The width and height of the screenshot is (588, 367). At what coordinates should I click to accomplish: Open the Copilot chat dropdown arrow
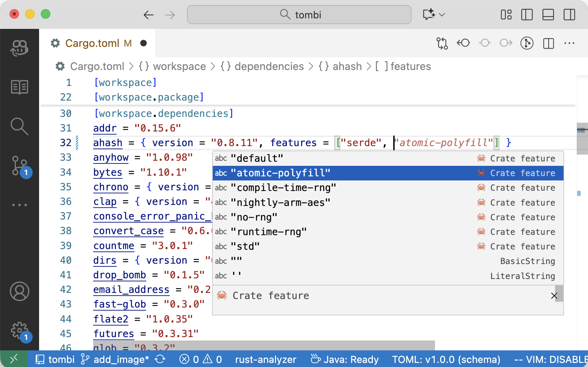coord(442,15)
